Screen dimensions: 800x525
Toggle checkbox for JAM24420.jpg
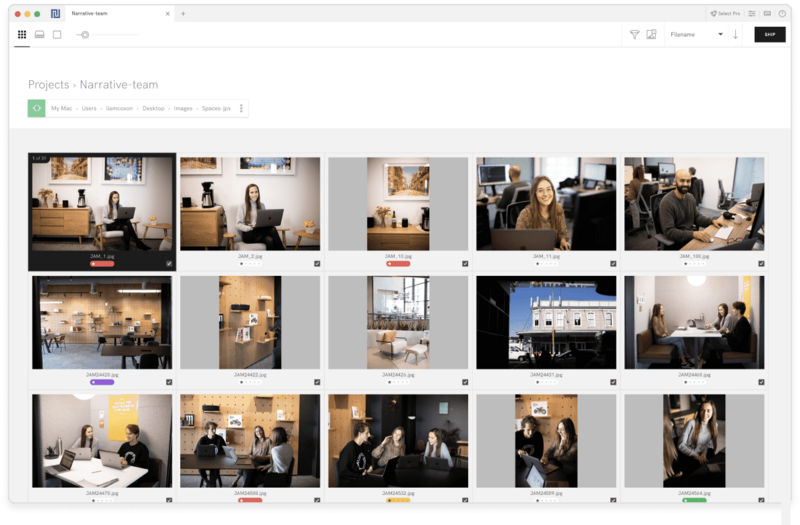point(169,382)
